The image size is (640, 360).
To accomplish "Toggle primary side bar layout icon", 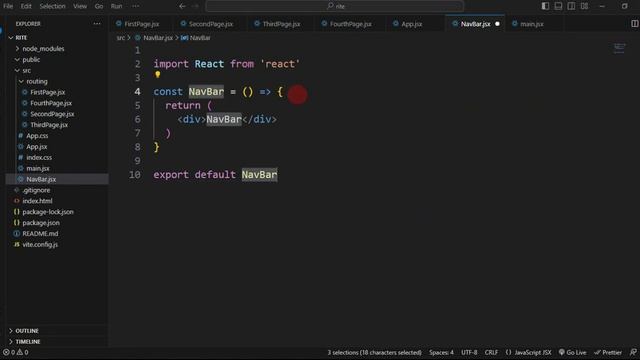I will pos(545,6).
